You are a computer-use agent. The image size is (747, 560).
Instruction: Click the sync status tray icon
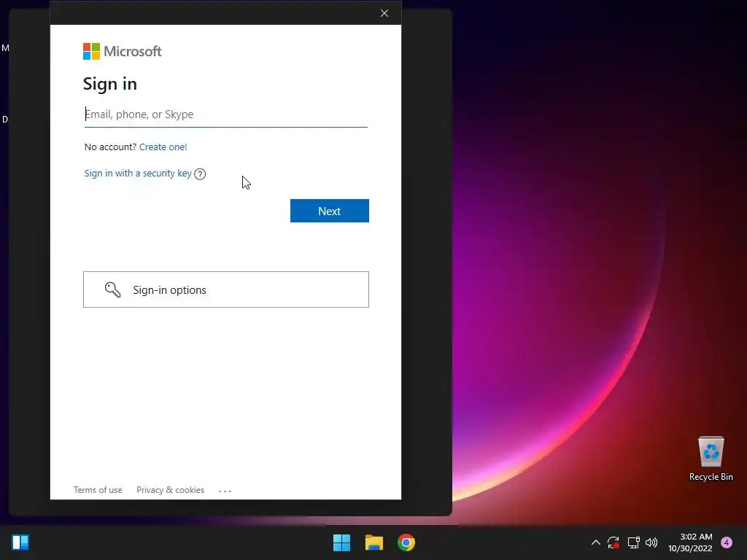pyautogui.click(x=613, y=542)
